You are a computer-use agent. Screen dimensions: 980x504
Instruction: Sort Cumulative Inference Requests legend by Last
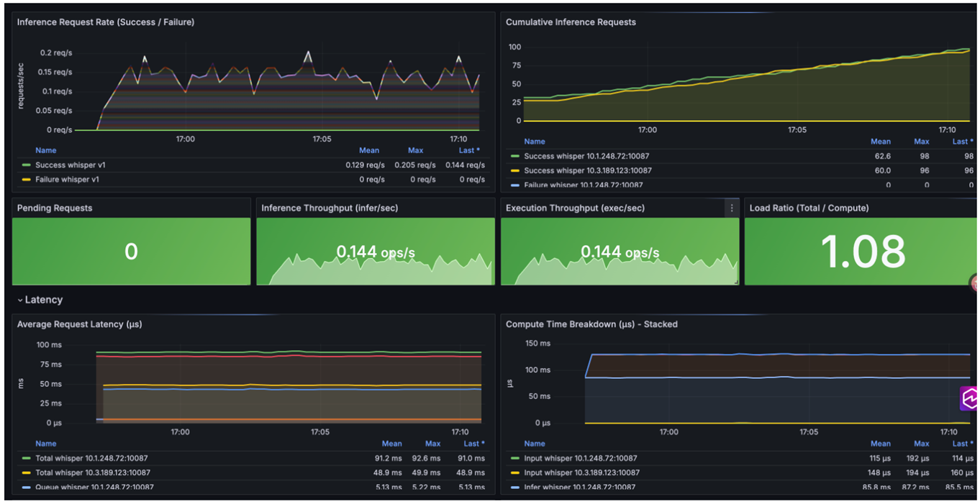pos(962,142)
